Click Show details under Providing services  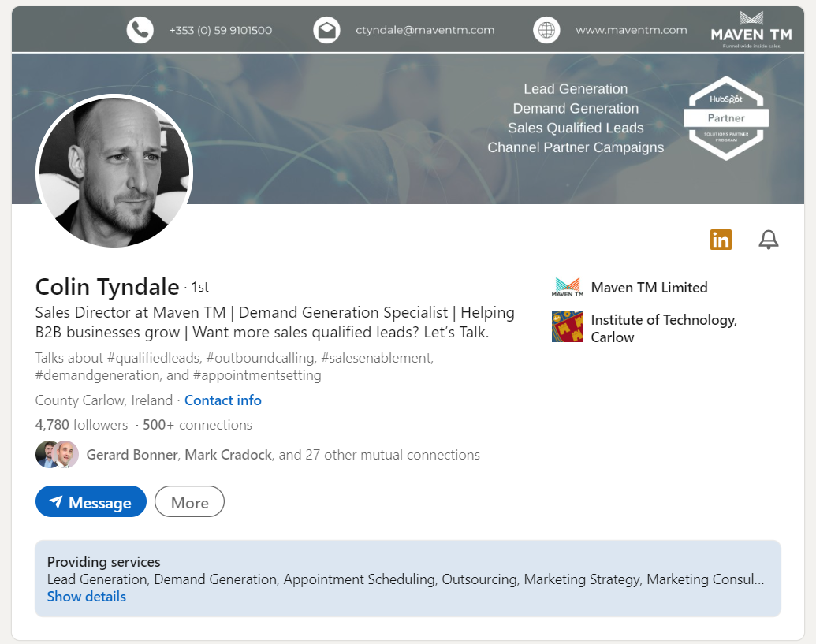(x=87, y=597)
